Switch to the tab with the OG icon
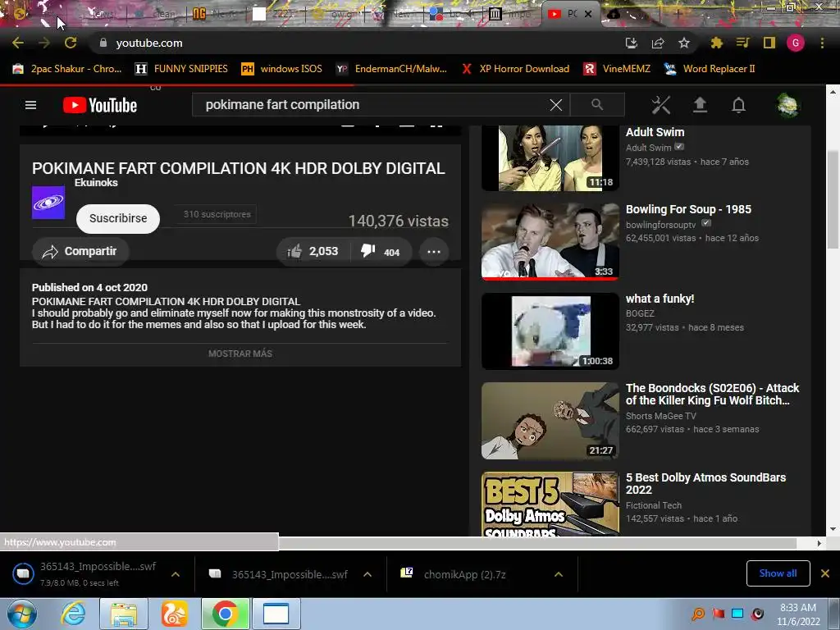The height and width of the screenshot is (630, 840). click(x=199, y=14)
